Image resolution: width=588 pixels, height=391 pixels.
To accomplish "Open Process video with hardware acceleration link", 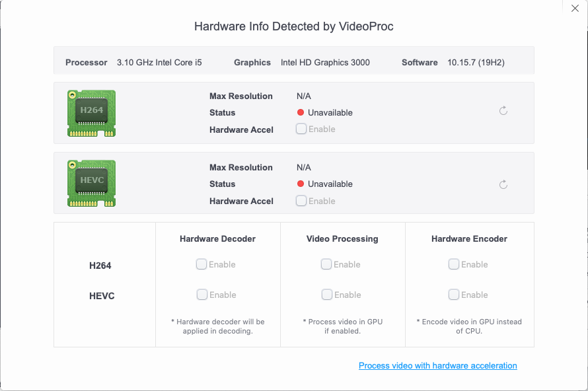I will coord(437,365).
